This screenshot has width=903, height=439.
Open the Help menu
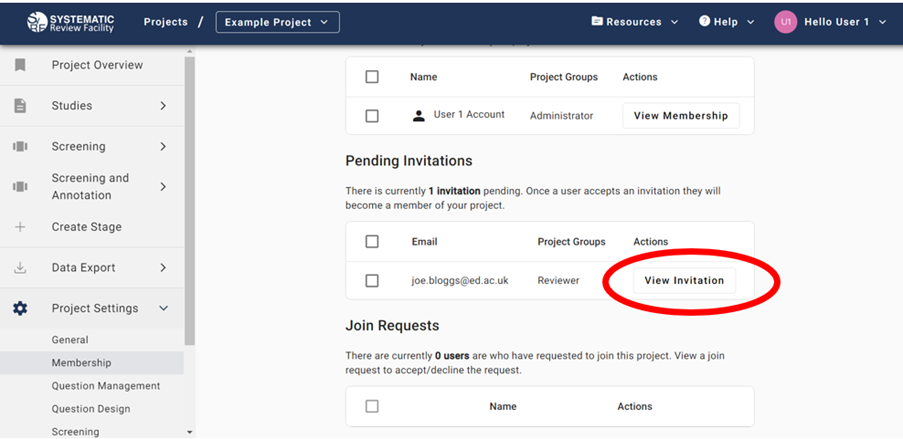(x=726, y=22)
